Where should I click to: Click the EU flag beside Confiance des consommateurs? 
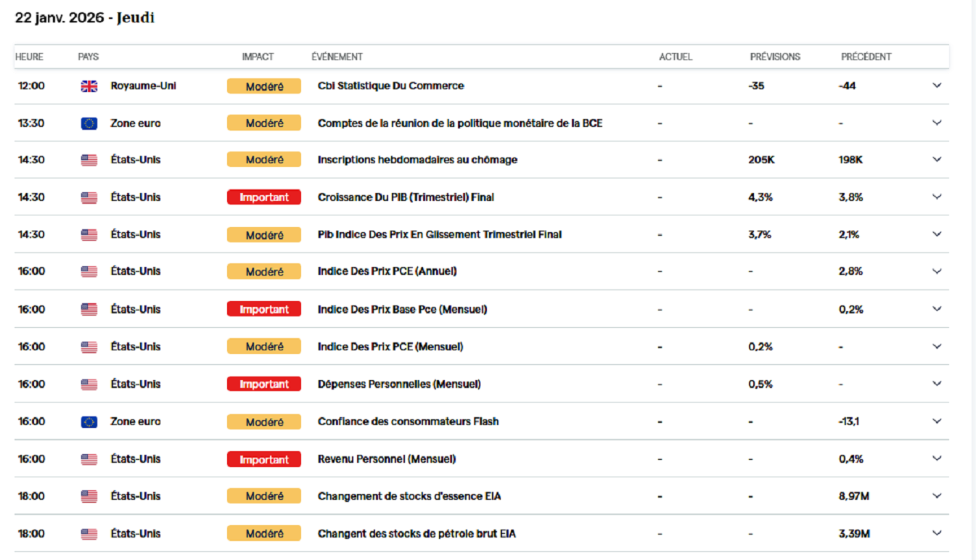[x=89, y=422]
